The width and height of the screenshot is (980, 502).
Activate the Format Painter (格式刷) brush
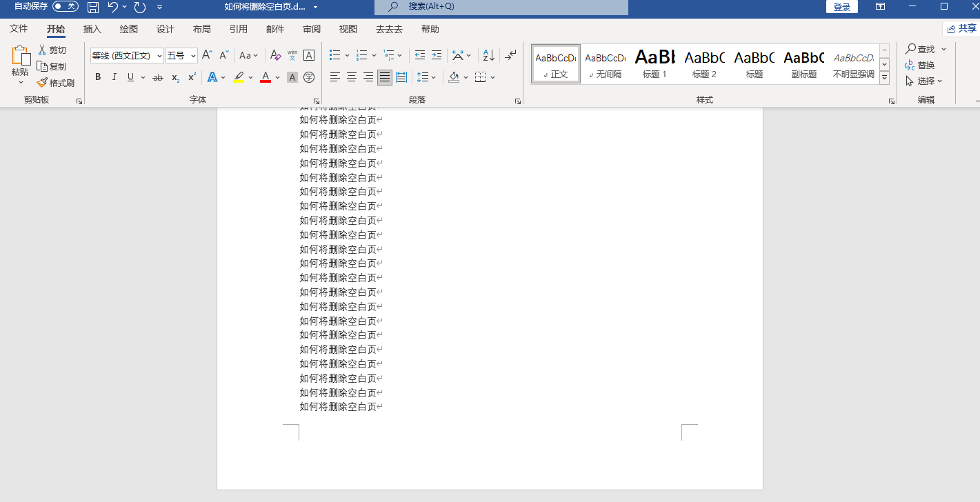[x=56, y=83]
